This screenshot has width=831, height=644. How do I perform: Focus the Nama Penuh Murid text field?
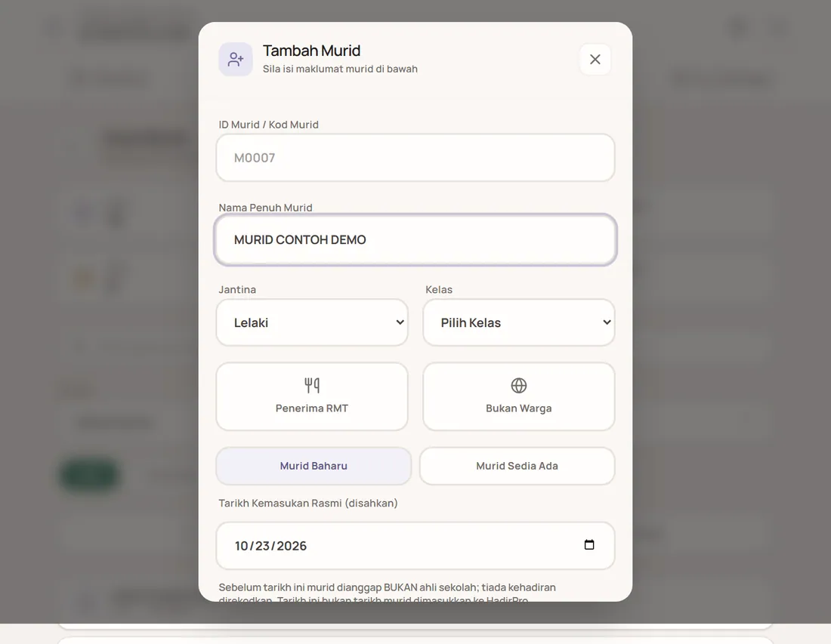point(415,239)
